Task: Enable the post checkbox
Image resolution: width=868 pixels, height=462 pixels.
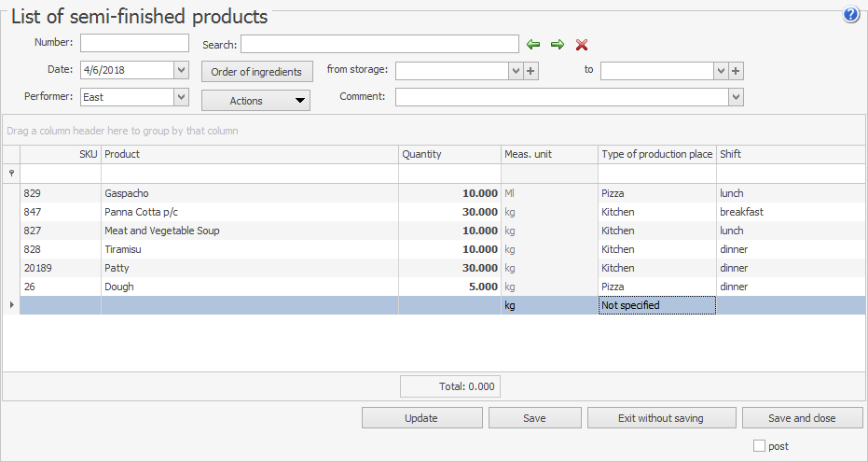Action: (759, 446)
